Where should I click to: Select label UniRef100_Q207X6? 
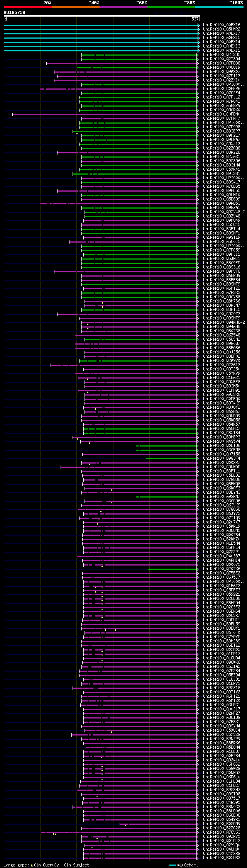(x=222, y=569)
